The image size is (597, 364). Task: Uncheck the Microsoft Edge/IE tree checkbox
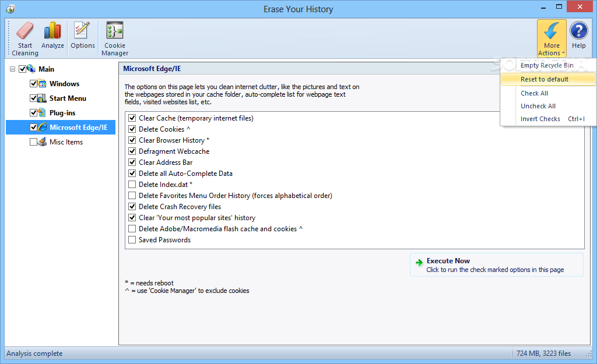coord(33,128)
